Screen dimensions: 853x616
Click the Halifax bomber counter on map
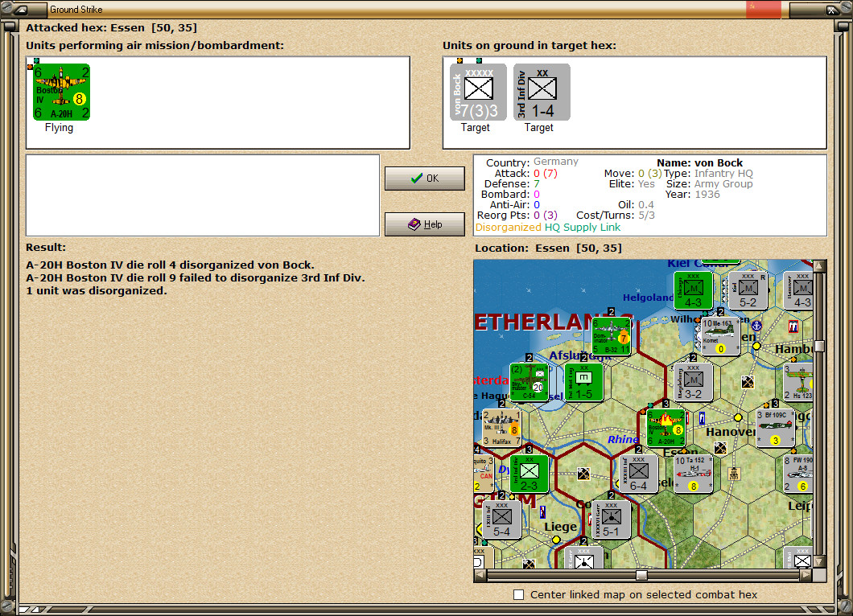[501, 428]
